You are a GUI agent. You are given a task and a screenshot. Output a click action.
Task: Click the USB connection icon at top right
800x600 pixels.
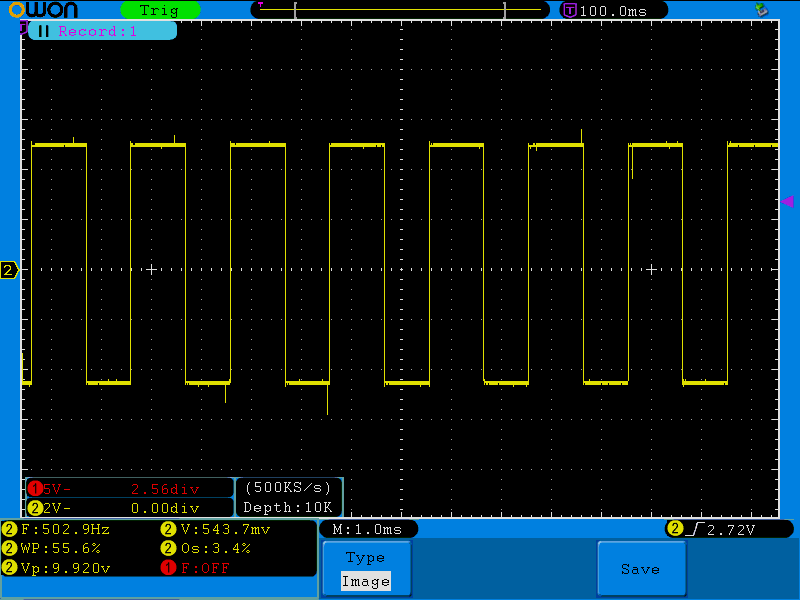point(762,9)
